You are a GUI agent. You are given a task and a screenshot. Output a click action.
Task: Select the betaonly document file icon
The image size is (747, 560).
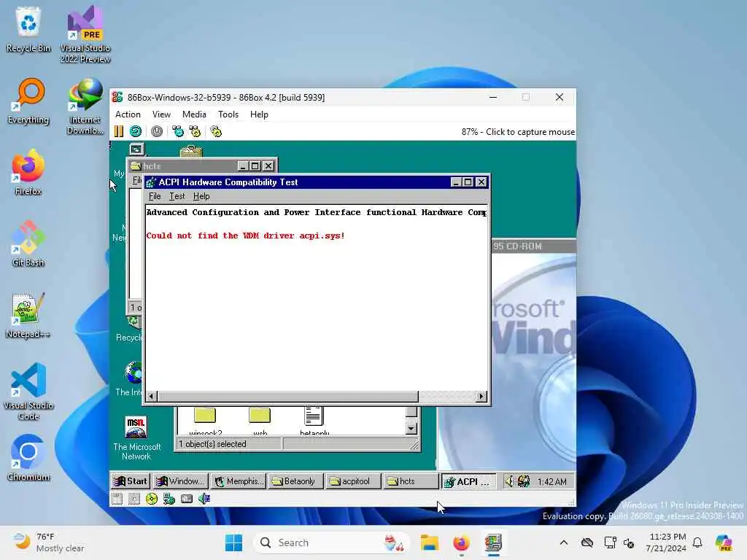click(x=314, y=421)
